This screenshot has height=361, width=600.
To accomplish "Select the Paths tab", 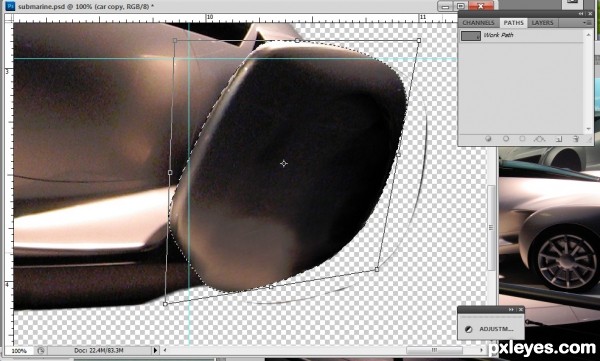I will point(513,23).
